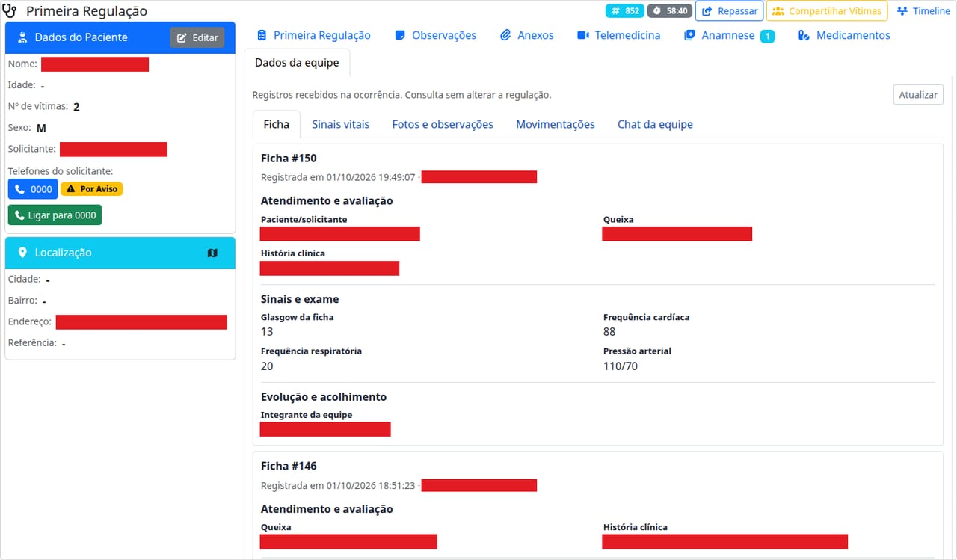Click the clipboard icon for Primeira Regulação tab
The width and height of the screenshot is (957, 560).
(x=262, y=35)
